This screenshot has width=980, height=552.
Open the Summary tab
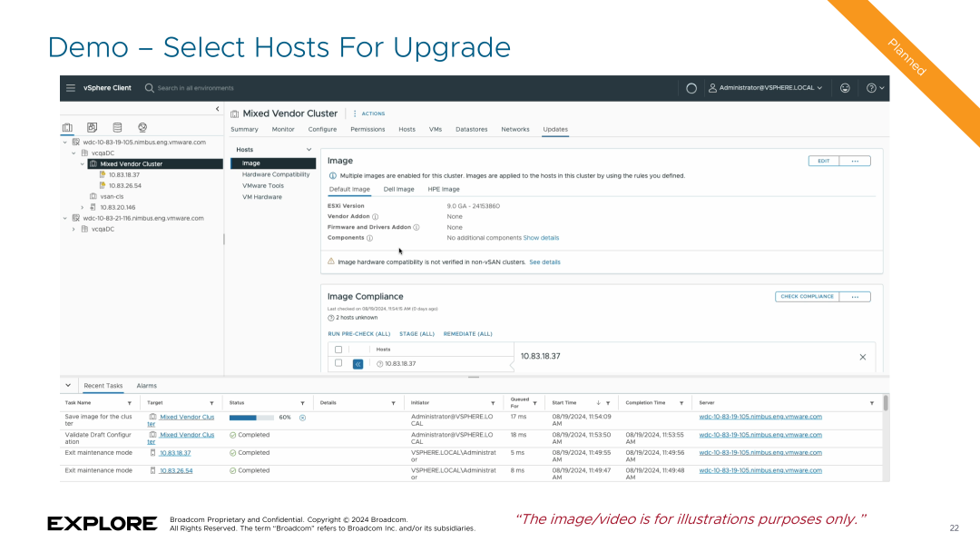[x=244, y=130]
